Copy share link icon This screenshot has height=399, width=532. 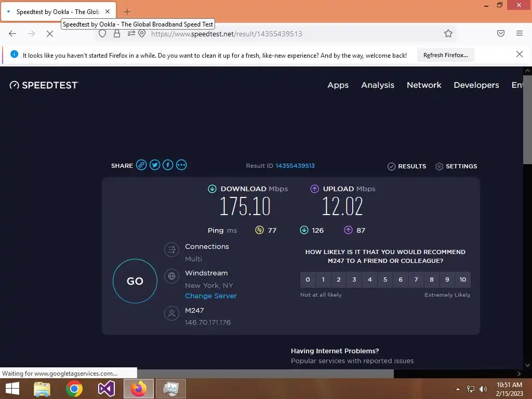pos(141,165)
